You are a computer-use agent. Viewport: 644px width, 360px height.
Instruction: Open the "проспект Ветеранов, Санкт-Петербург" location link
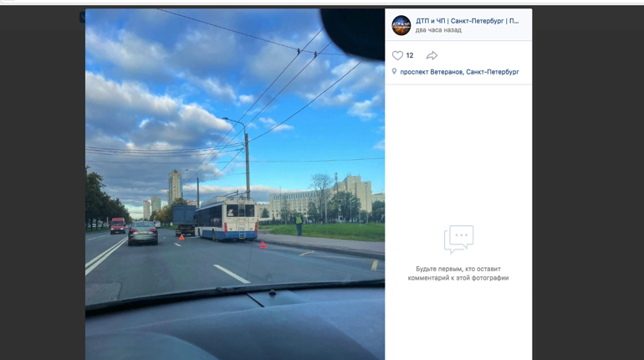(460, 72)
